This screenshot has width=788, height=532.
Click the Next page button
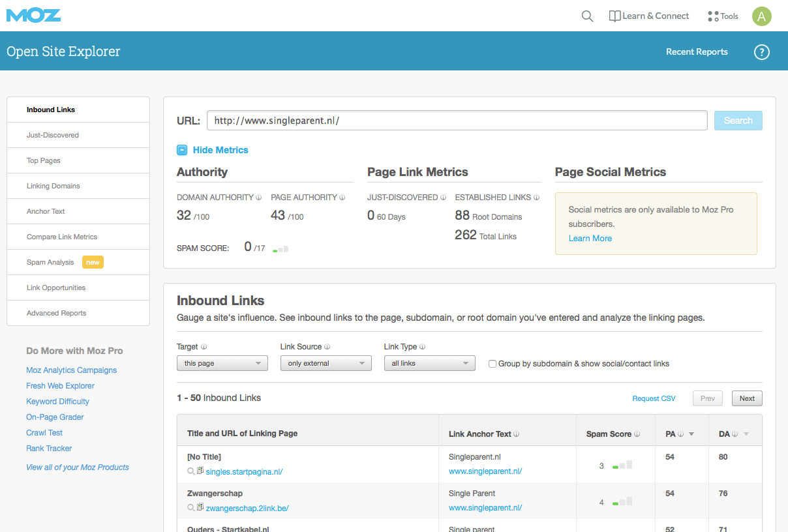point(747,398)
